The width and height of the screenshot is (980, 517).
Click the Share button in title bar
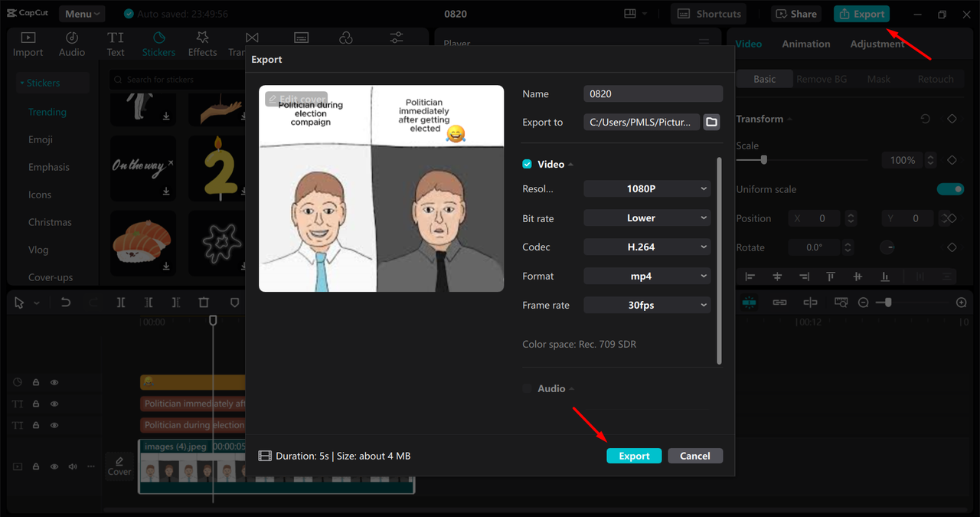point(796,14)
